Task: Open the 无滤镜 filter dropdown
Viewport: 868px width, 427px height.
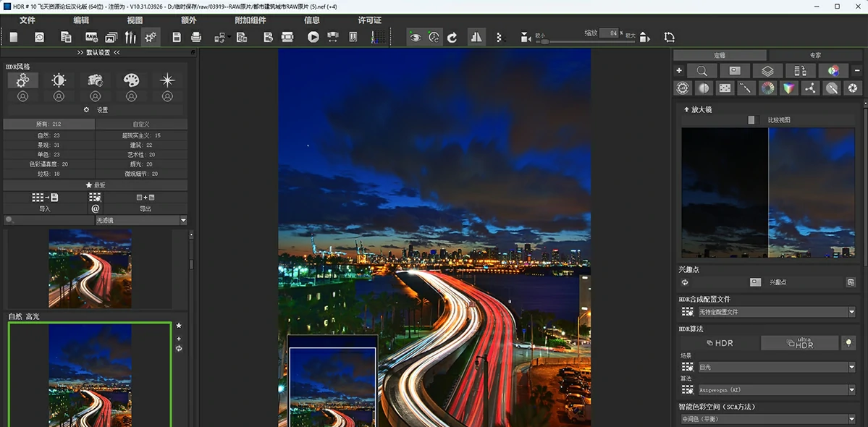Action: point(141,221)
